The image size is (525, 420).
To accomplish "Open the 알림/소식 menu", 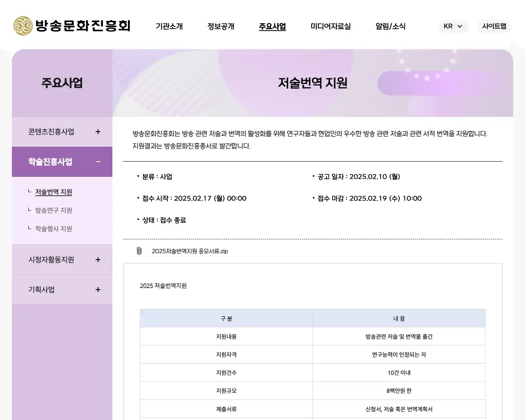I will point(390,26).
